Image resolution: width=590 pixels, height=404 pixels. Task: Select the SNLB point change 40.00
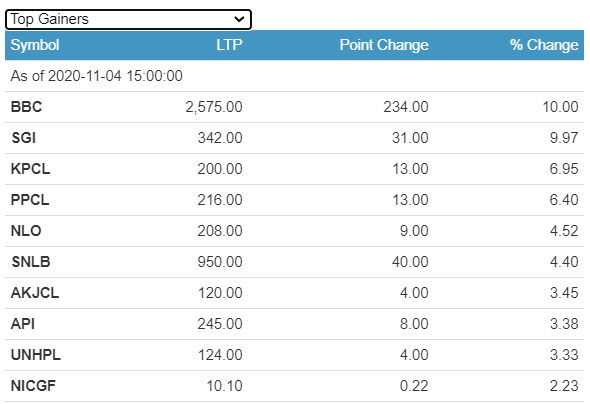[410, 262]
